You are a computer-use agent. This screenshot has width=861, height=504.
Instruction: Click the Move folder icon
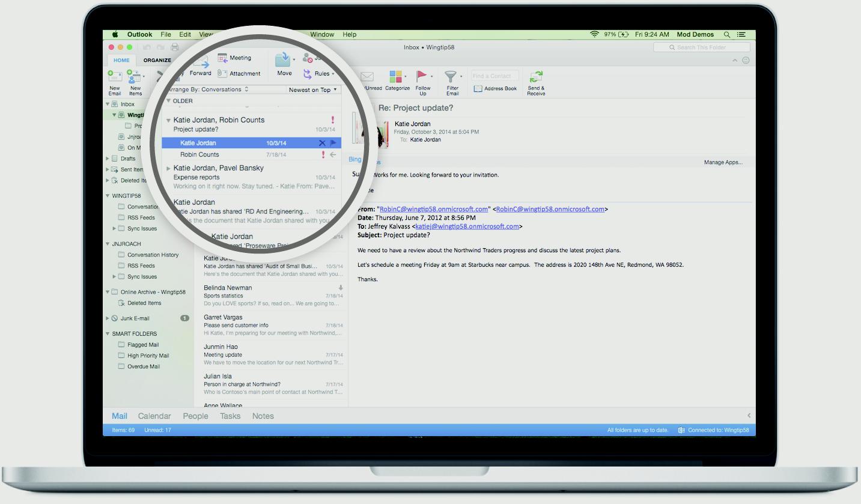[x=282, y=59]
